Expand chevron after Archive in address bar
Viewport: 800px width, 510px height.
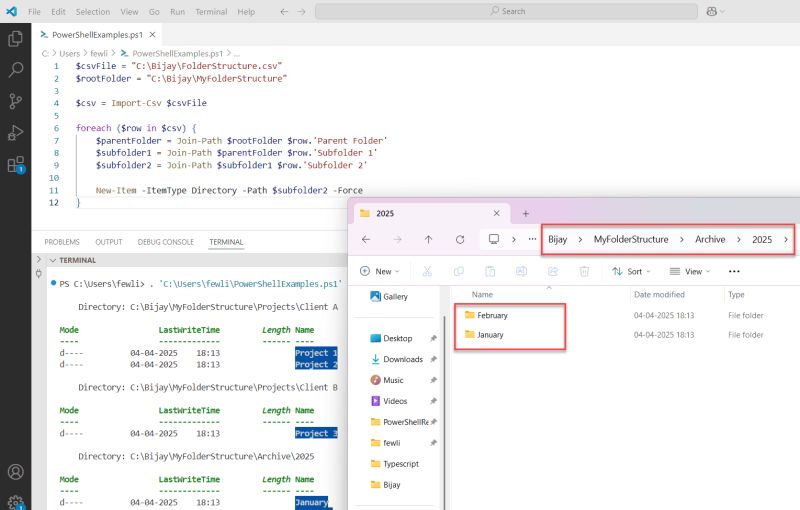click(738, 239)
